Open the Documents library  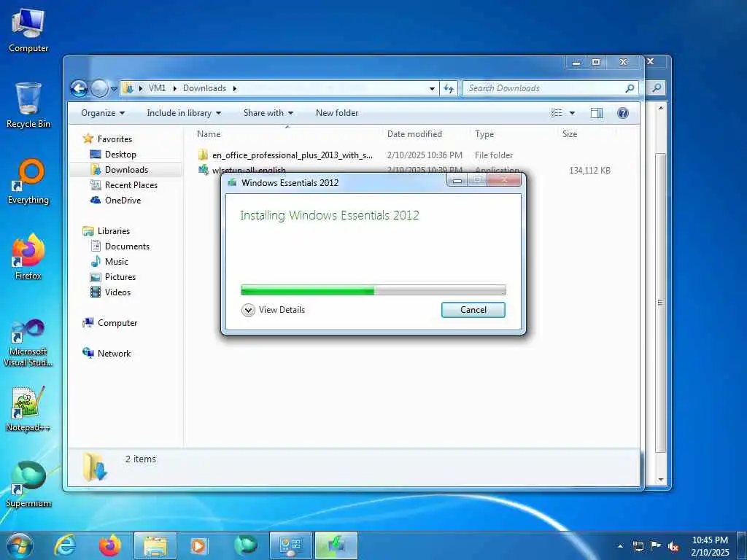[x=127, y=246]
